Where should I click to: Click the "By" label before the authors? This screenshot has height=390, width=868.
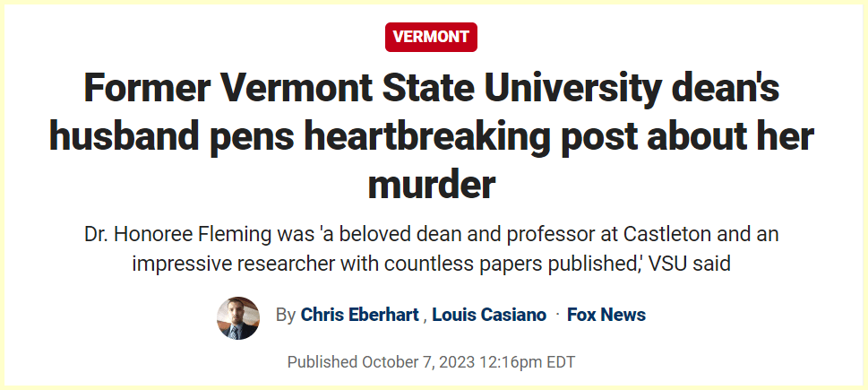tap(286, 315)
